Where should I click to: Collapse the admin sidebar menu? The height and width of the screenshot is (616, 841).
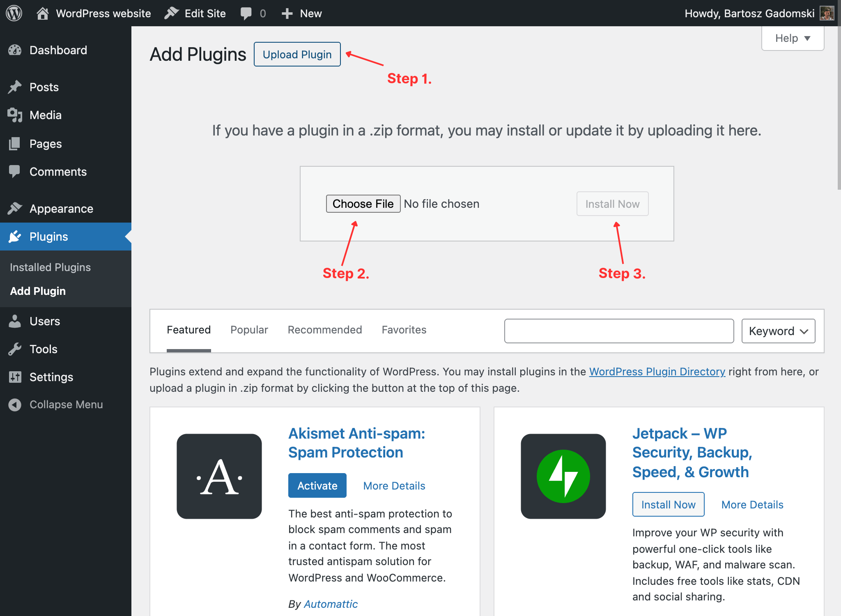click(x=66, y=405)
